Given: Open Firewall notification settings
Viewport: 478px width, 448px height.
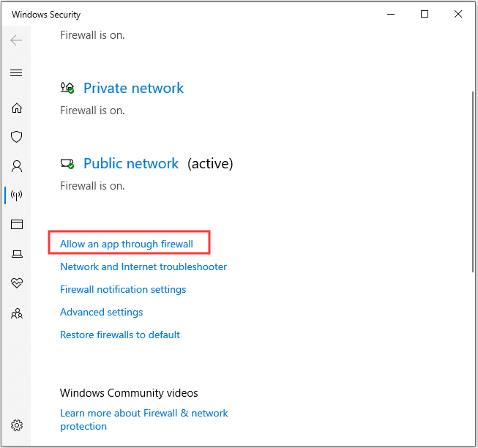Looking at the screenshot, I should [x=123, y=289].
